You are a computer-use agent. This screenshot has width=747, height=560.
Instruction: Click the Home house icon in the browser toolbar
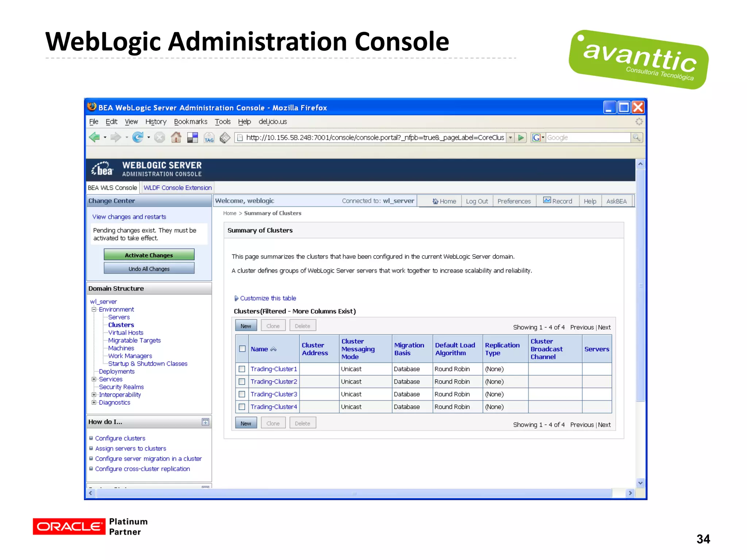tap(176, 137)
